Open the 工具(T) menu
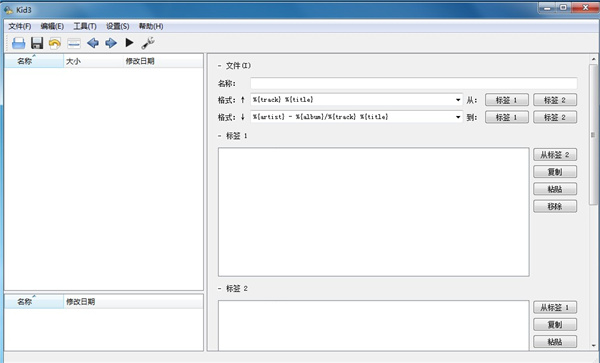The width and height of the screenshot is (600, 363). coord(85,26)
